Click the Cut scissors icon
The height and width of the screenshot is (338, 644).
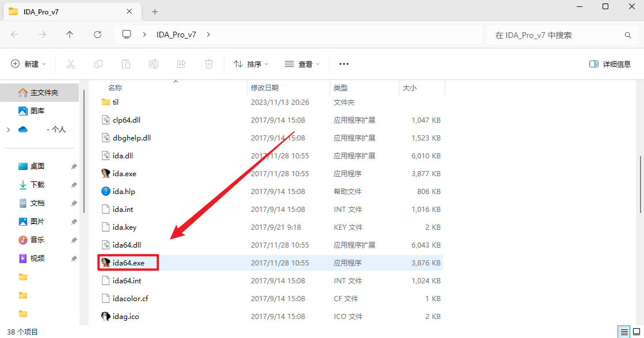tap(71, 64)
